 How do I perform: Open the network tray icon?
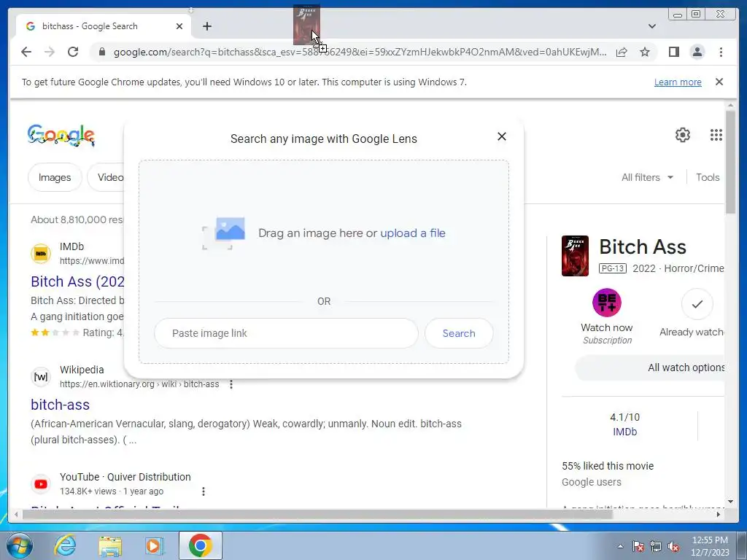point(656,547)
